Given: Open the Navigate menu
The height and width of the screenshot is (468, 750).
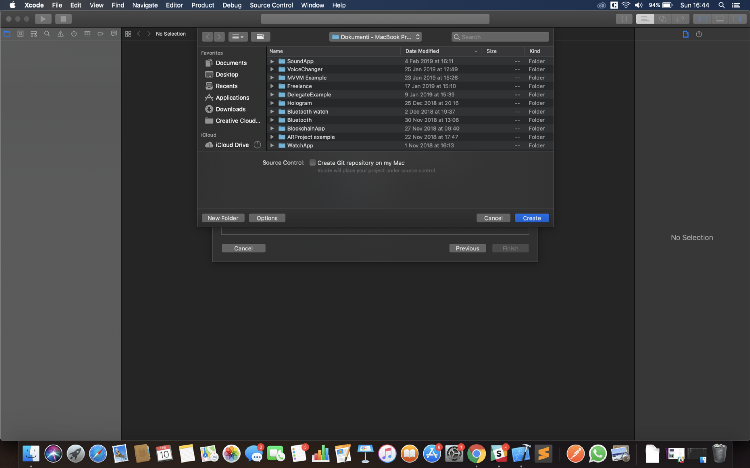Looking at the screenshot, I should click(x=145, y=5).
